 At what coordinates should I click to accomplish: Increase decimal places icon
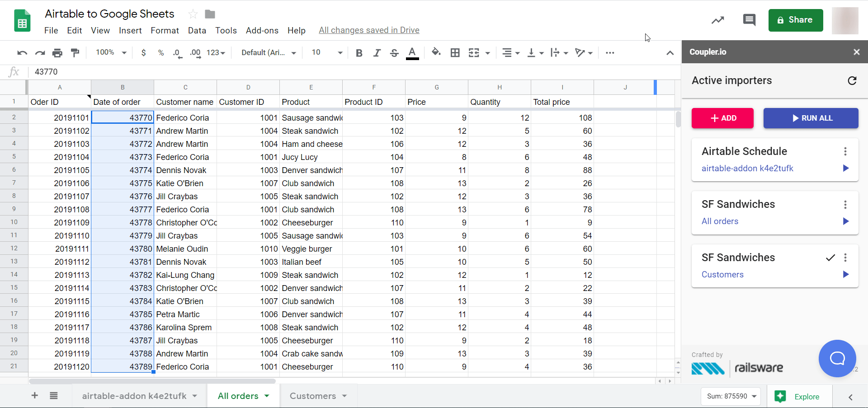(195, 53)
